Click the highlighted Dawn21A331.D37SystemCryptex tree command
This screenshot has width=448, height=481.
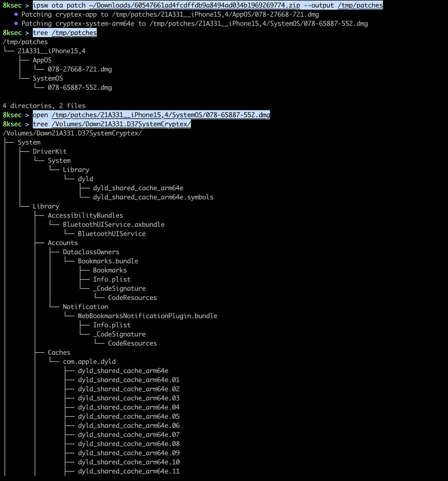click(111, 124)
